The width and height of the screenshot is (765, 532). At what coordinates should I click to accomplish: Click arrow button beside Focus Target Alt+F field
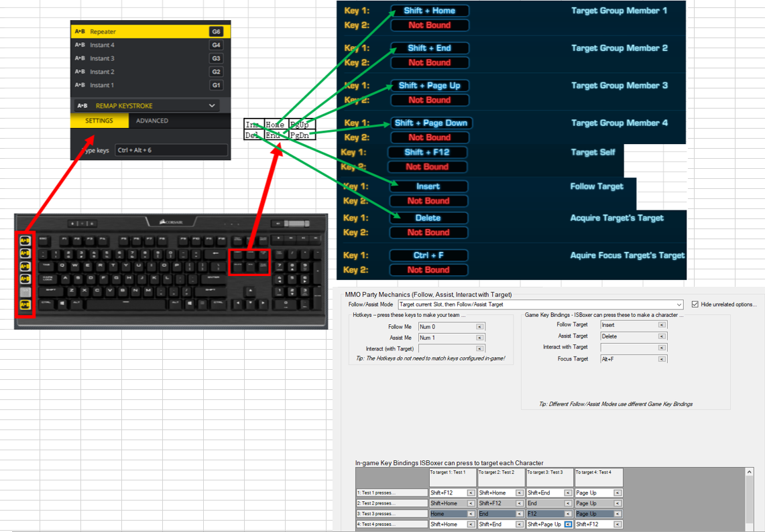point(662,359)
